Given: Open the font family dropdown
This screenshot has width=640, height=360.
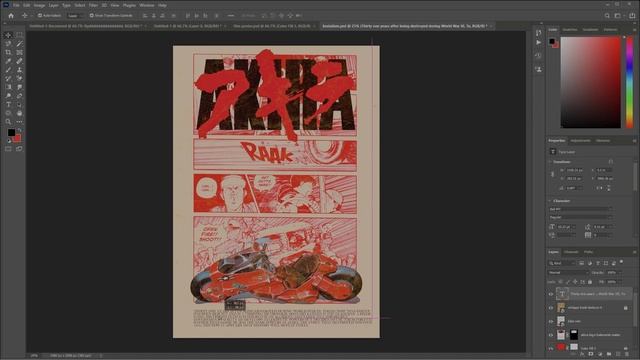Looking at the screenshot, I should [x=580, y=209].
